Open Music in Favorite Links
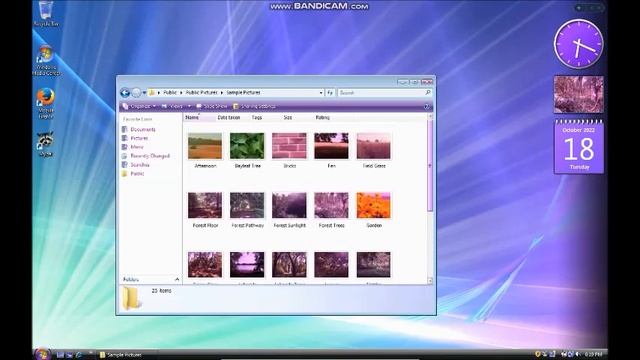Image resolution: width=640 pixels, height=360 pixels. coord(133,147)
